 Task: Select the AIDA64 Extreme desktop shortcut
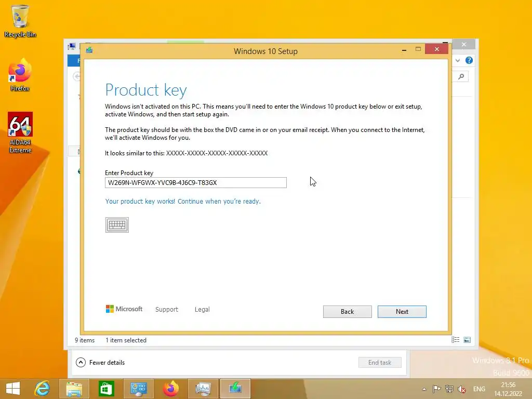click(20, 132)
